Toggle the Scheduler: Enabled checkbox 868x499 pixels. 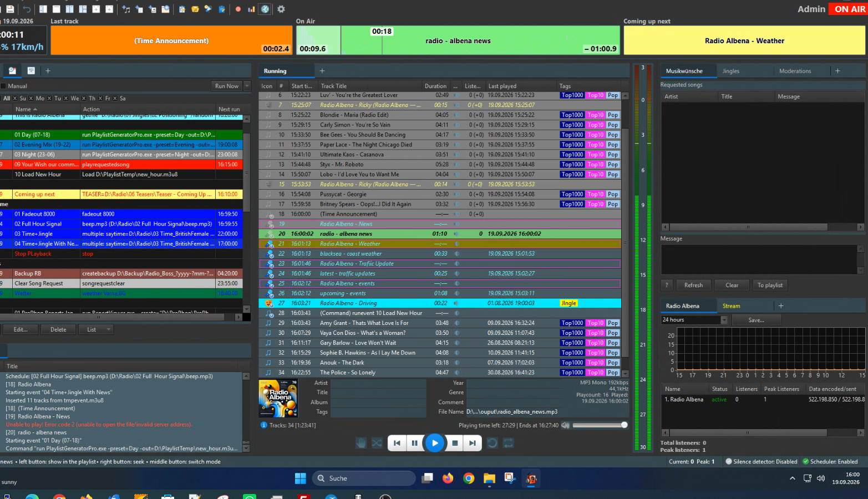coord(806,461)
